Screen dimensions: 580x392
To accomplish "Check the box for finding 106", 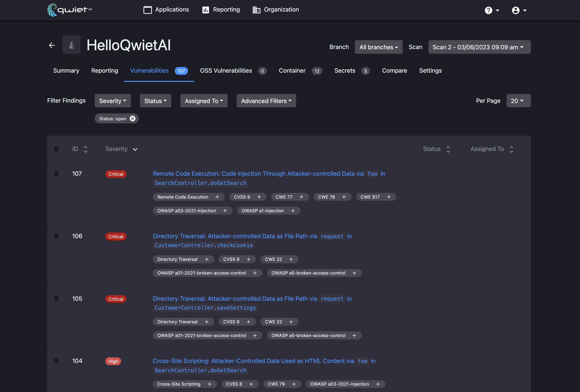I will [56, 236].
